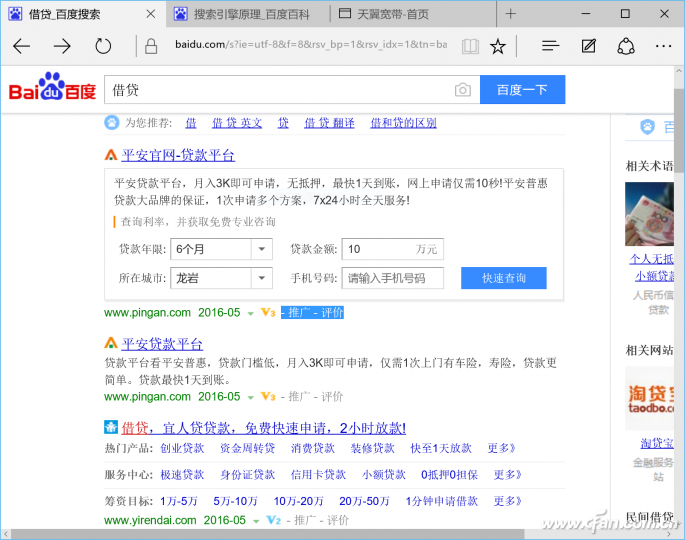The height and width of the screenshot is (540, 685).
Task: Go back with the browser back arrow
Action: click(x=21, y=46)
